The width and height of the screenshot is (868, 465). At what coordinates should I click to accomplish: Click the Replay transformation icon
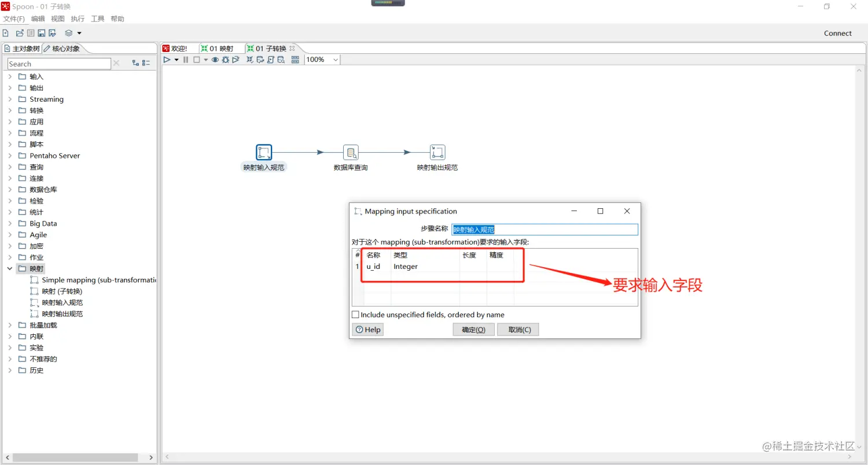coord(236,60)
